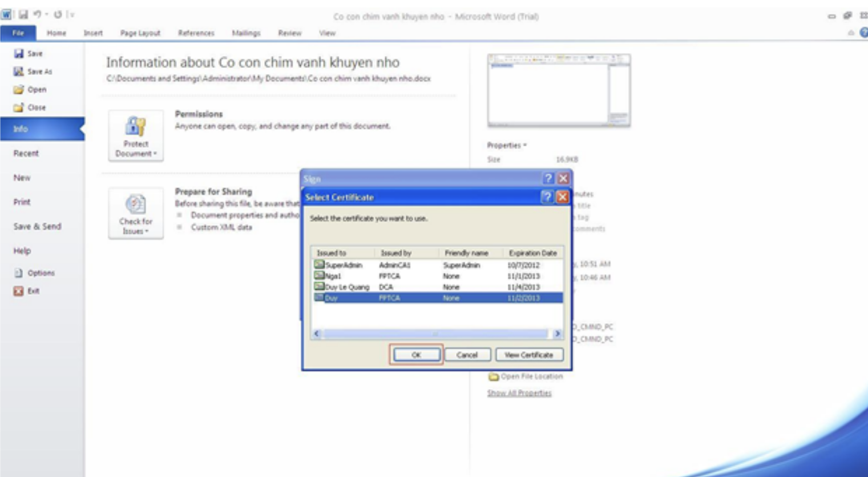
Task: Click the Save As icon
Action: (x=19, y=71)
